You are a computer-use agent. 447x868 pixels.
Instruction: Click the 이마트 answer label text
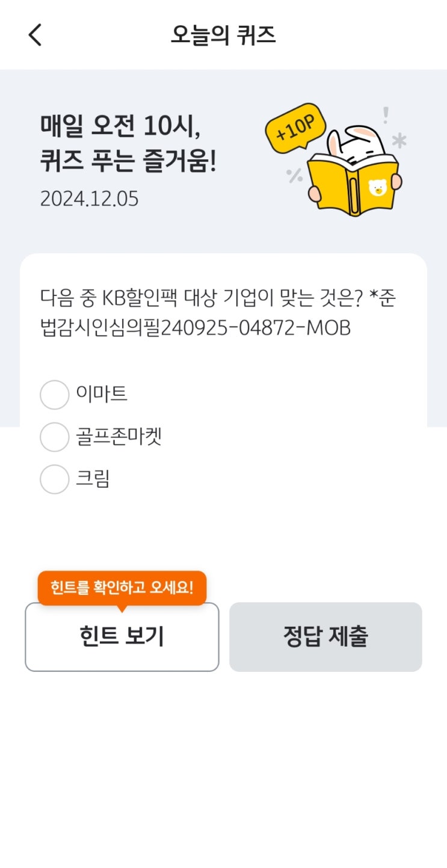102,394
